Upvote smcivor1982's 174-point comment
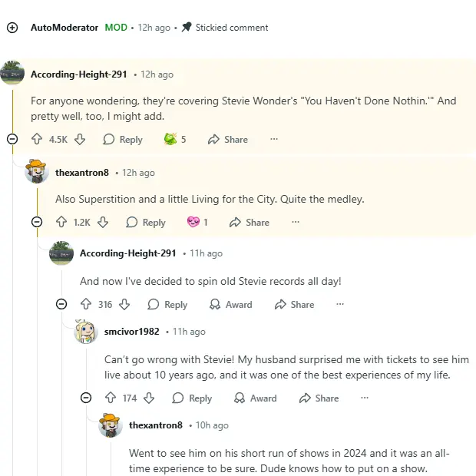 pos(110,398)
